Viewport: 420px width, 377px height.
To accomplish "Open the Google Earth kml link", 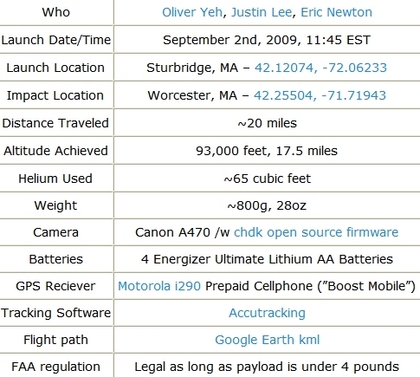I will click(x=267, y=340).
